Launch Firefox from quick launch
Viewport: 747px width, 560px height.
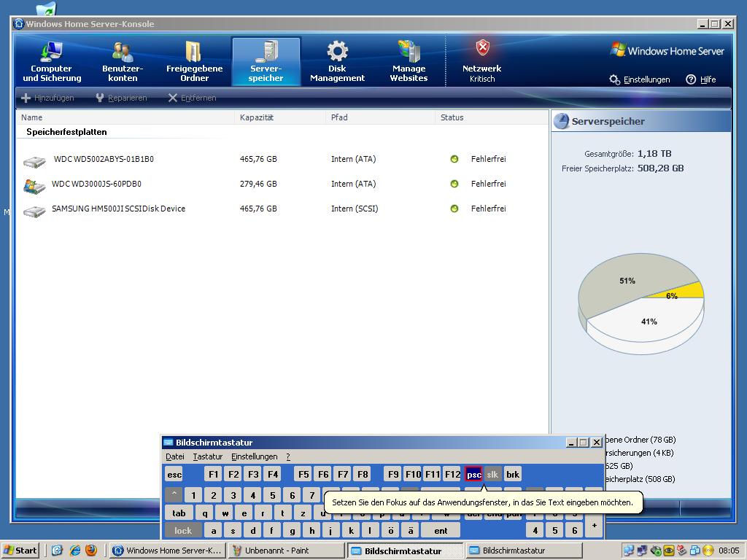point(90,551)
